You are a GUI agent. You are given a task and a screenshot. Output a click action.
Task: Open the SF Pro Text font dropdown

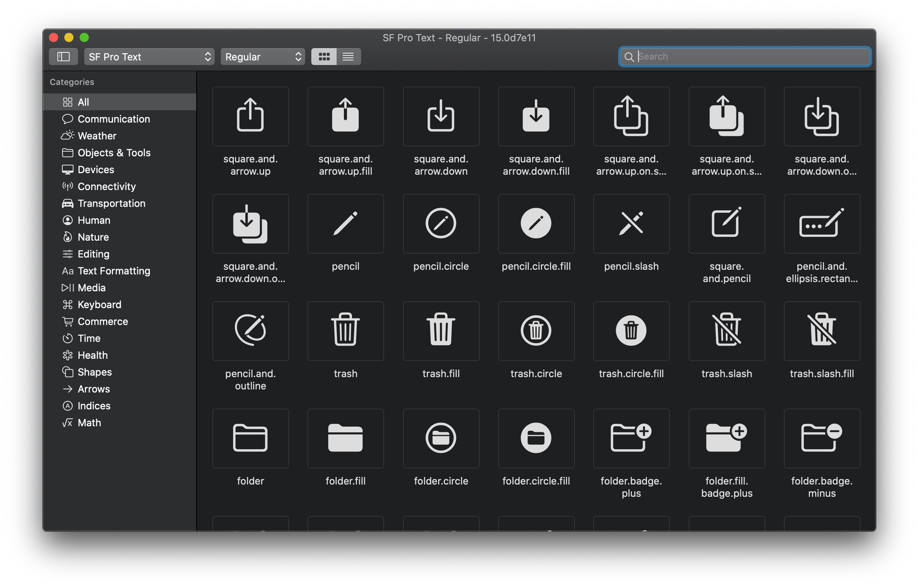[149, 57]
